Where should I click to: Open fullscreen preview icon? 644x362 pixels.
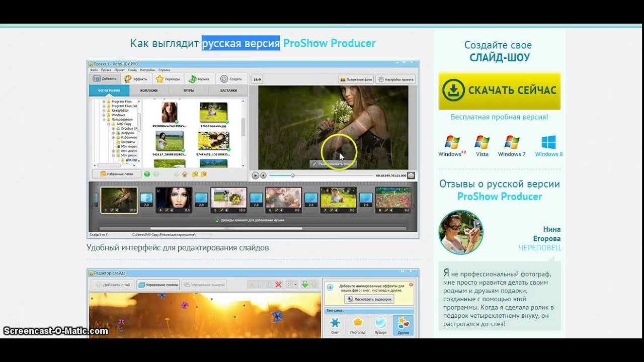click(411, 175)
